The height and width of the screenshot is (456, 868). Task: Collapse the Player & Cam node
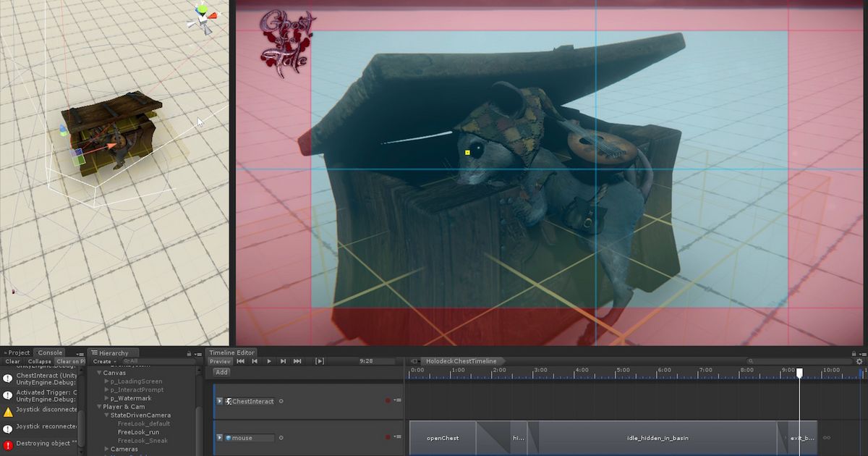click(x=99, y=407)
